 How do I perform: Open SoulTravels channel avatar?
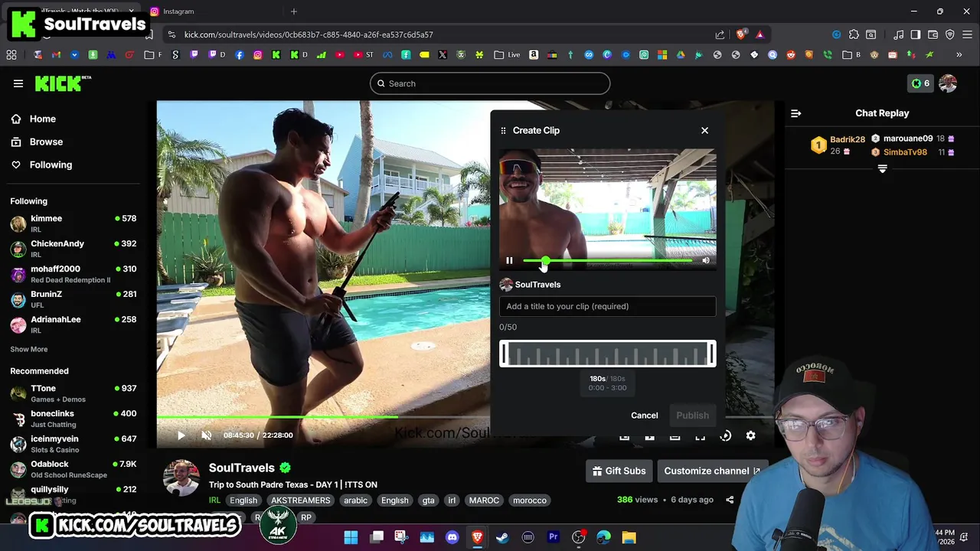click(181, 478)
